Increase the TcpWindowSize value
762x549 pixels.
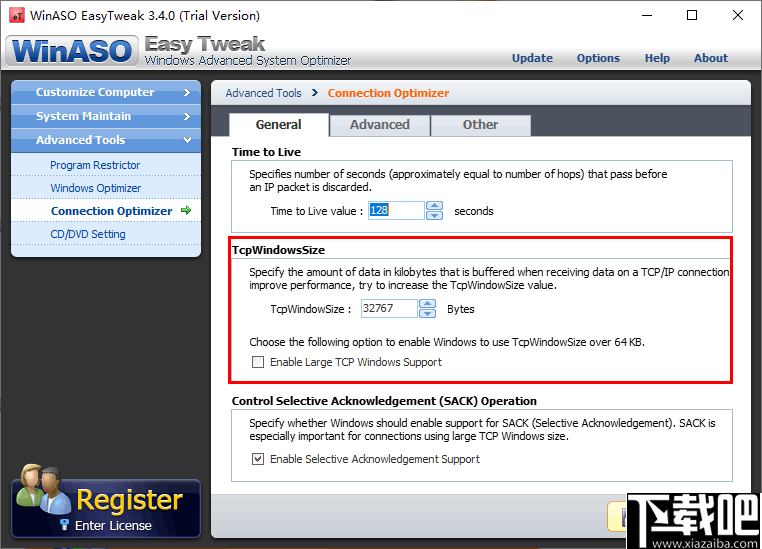427,304
